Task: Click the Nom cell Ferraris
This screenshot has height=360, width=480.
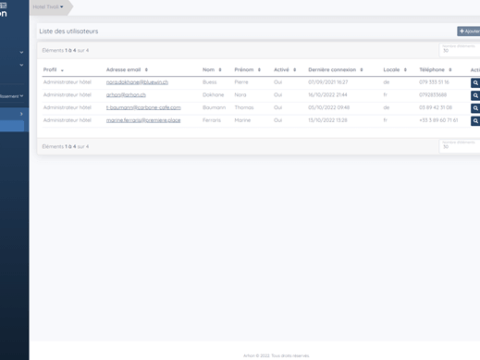Action: pos(211,120)
